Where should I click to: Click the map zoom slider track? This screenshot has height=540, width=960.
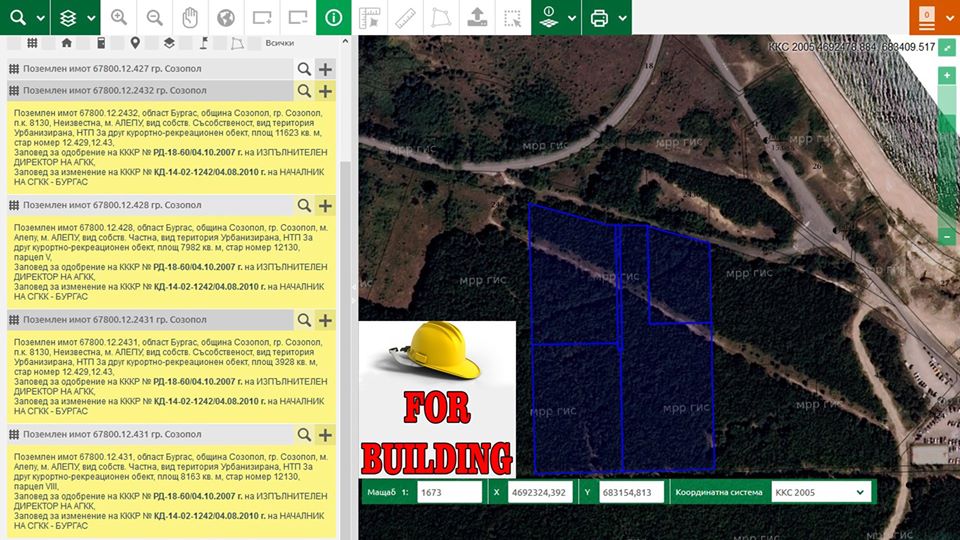(x=947, y=155)
